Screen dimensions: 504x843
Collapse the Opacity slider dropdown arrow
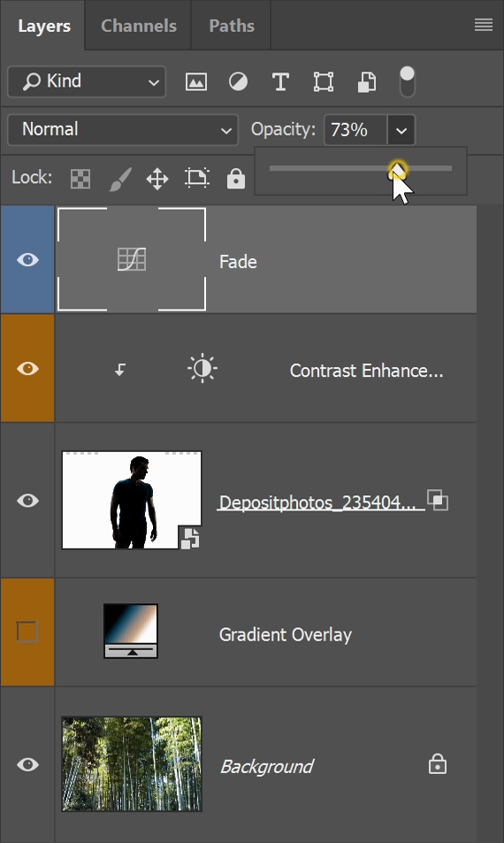point(401,130)
